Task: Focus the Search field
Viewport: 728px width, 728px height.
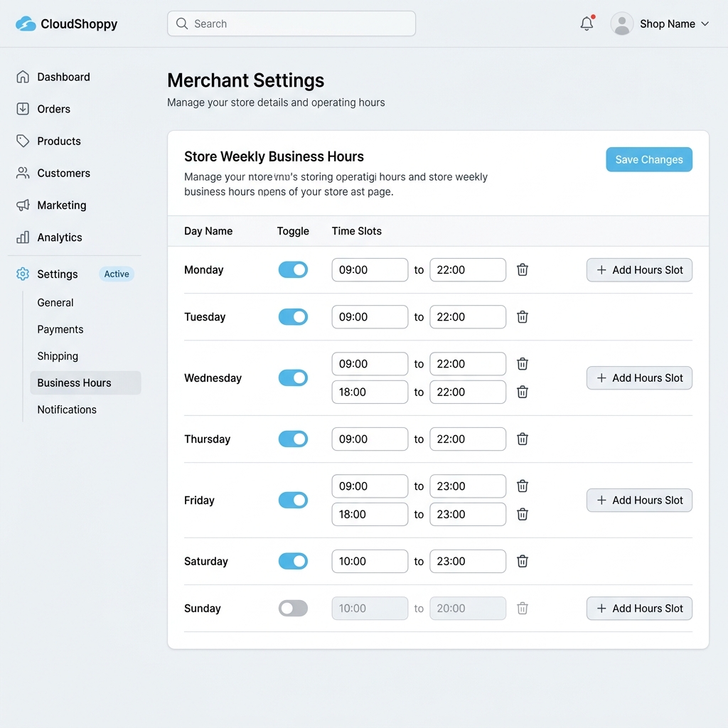Action: [291, 23]
